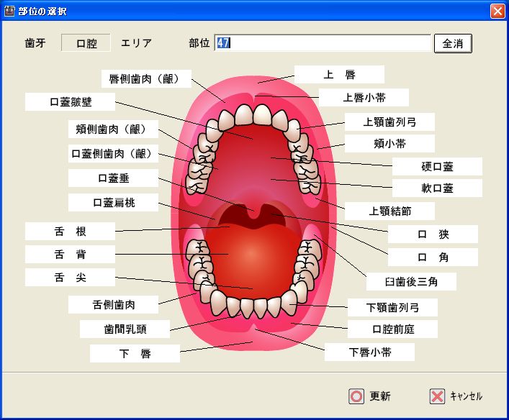This screenshot has width=509, height=420.
Task: Choose the 上唇小帯 label
Action: [x=364, y=97]
